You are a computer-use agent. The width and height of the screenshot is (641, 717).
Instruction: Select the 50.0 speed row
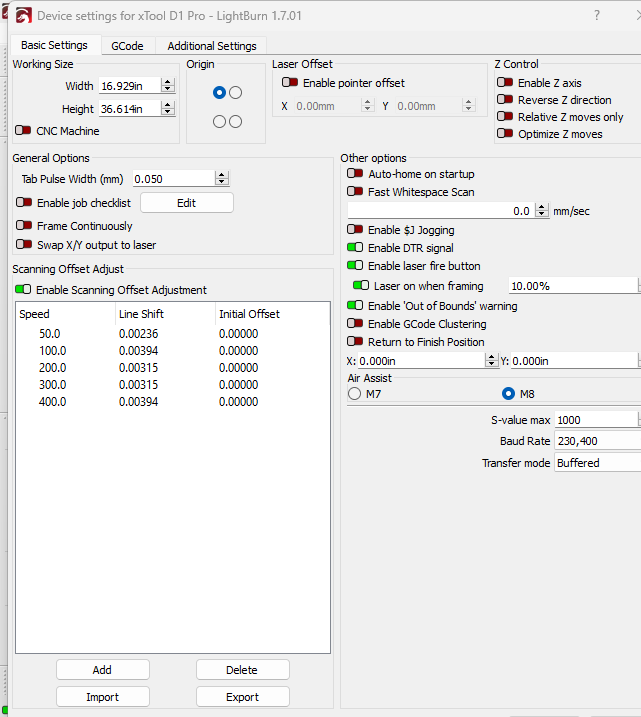click(x=173, y=334)
